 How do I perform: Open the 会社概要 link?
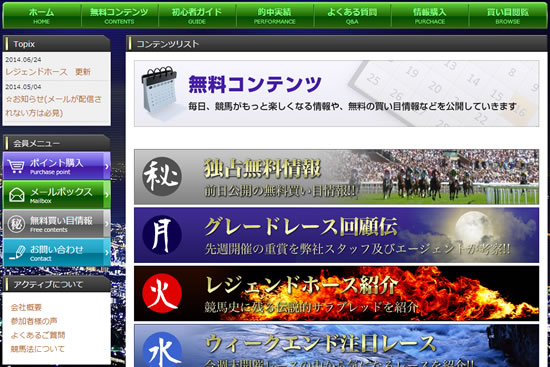(x=26, y=307)
